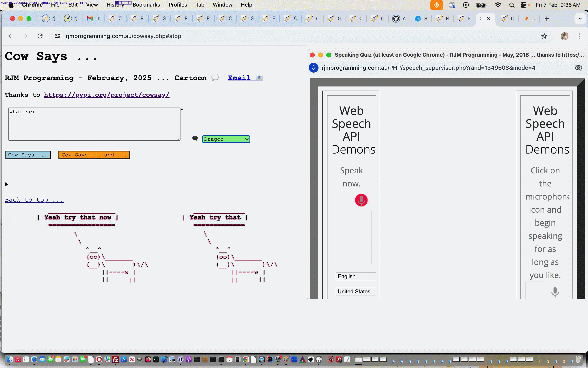
Task: Open the pypi.org cowsay project link
Action: pyautogui.click(x=107, y=95)
